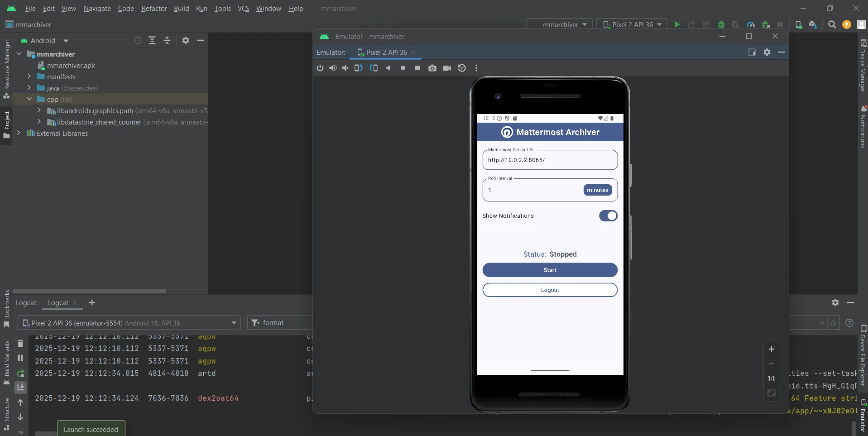The height and width of the screenshot is (436, 868).
Task: Click the Logcat previous-occurrence up arrow
Action: pyautogui.click(x=20, y=402)
